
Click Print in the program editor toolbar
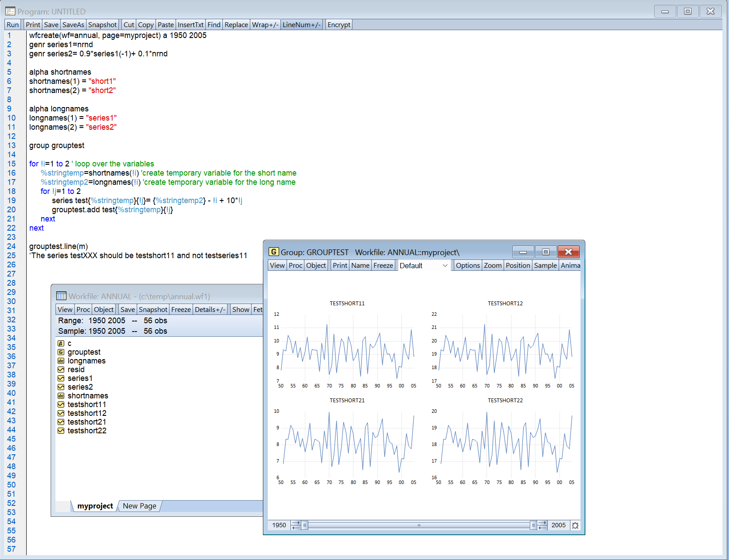(x=33, y=25)
